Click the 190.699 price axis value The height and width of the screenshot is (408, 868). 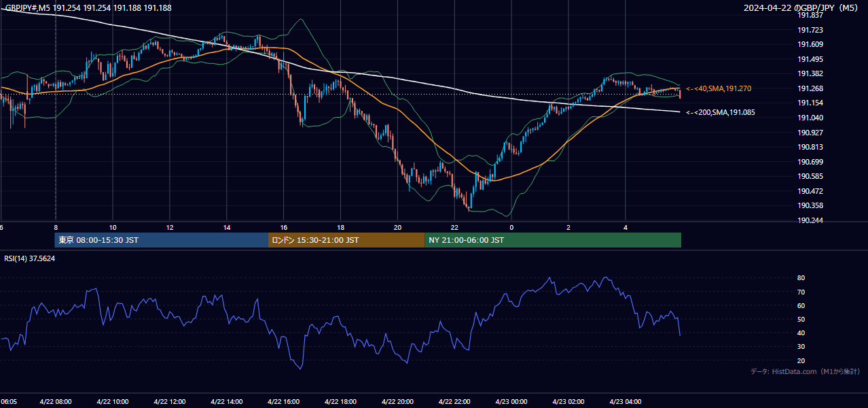pos(810,162)
